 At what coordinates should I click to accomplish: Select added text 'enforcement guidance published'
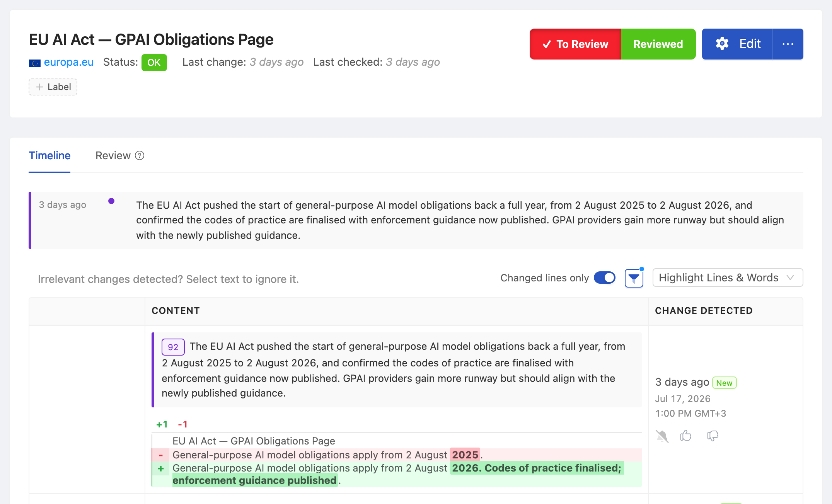pyautogui.click(x=254, y=480)
